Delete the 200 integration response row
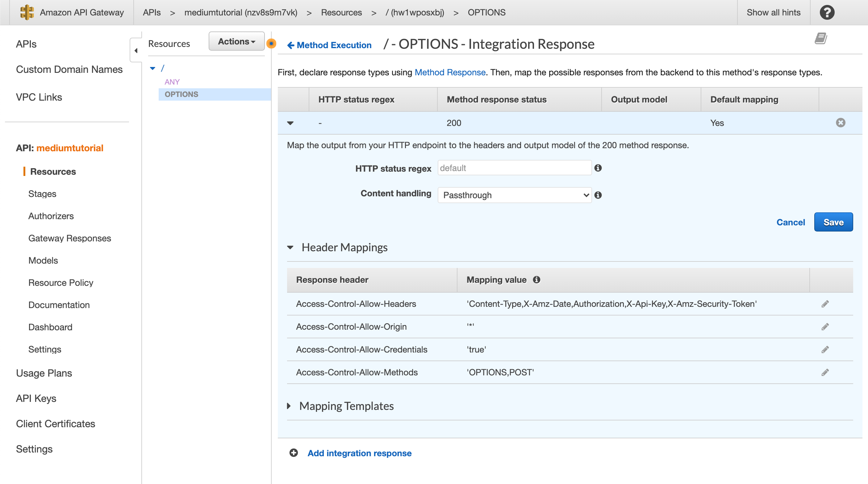Viewport: 868px width, 484px height. click(x=840, y=123)
